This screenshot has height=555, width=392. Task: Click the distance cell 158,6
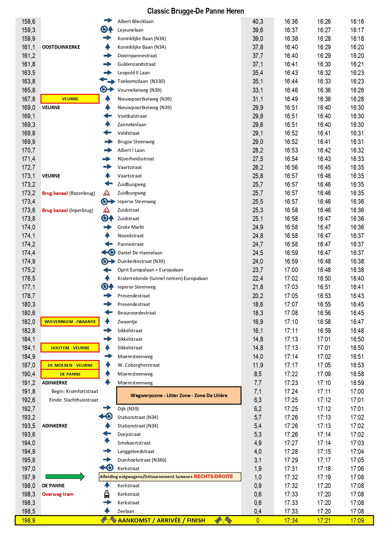click(x=28, y=22)
